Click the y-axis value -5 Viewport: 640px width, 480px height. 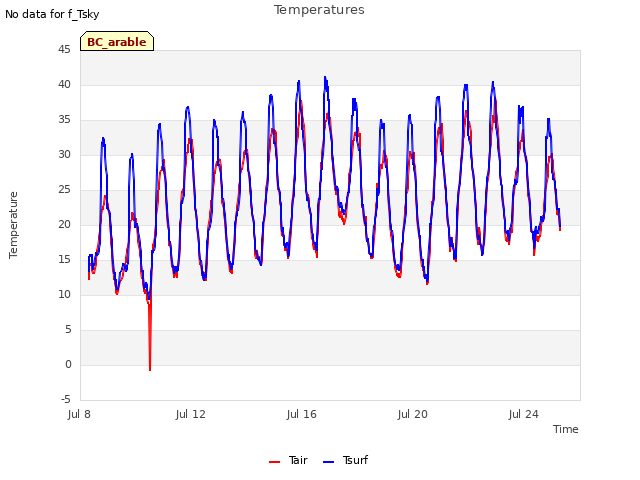tap(66, 399)
